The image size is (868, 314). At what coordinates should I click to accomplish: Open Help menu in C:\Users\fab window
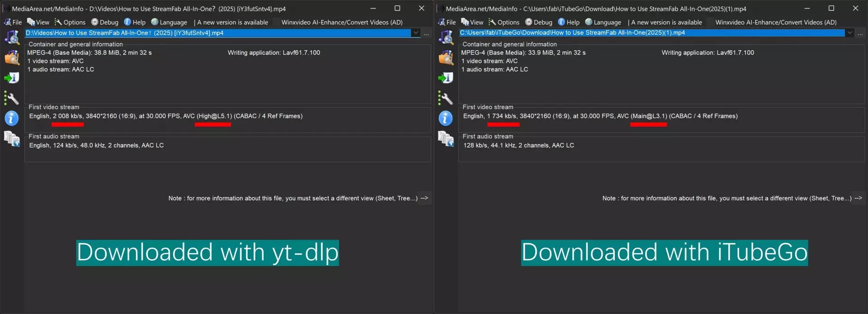click(569, 22)
